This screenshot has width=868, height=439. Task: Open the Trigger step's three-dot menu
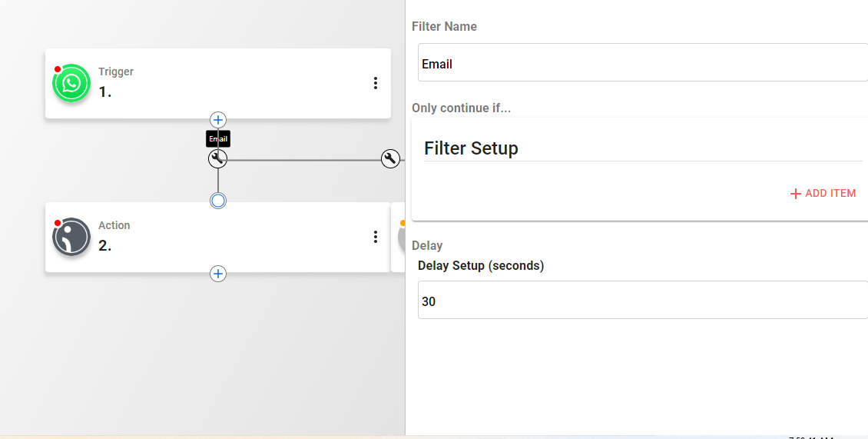click(376, 83)
